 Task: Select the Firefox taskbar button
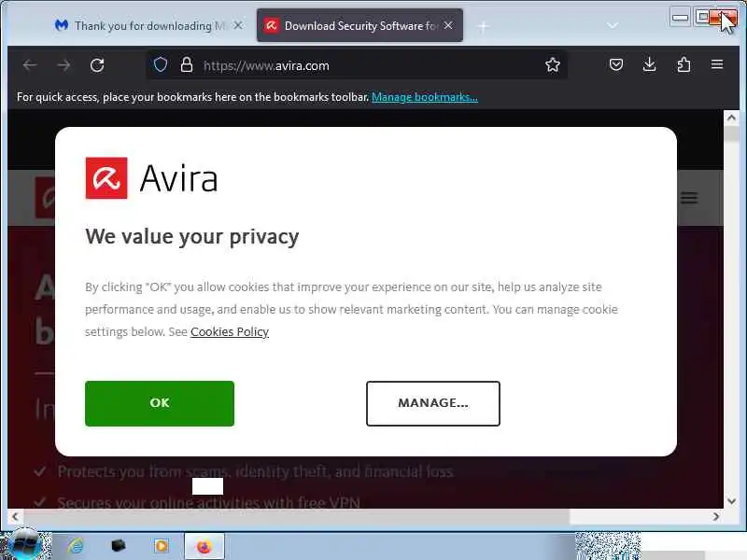(x=204, y=546)
